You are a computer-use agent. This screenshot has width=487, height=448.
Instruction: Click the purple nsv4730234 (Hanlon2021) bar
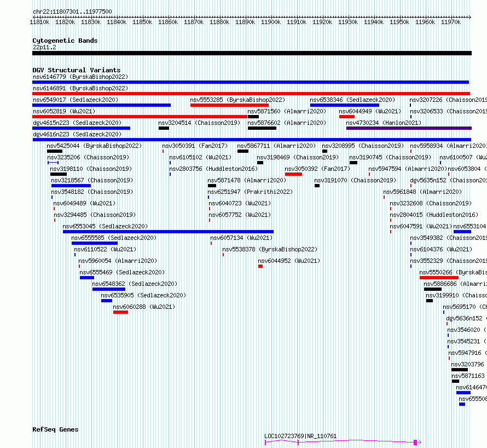point(409,128)
